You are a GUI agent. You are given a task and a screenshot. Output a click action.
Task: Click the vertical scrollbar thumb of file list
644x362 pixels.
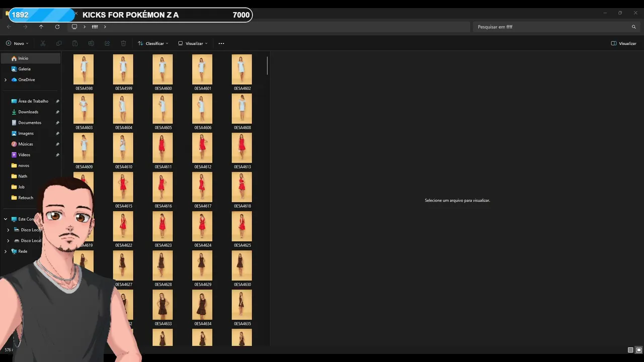point(267,65)
